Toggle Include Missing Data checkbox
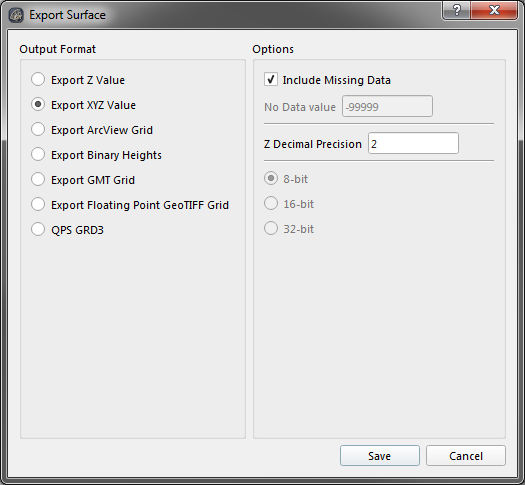The image size is (525, 485). tap(271, 80)
